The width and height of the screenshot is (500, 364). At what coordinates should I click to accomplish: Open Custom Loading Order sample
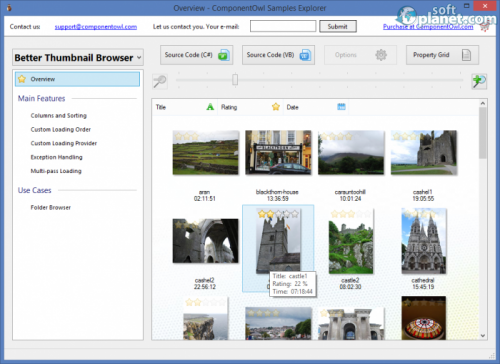point(61,129)
